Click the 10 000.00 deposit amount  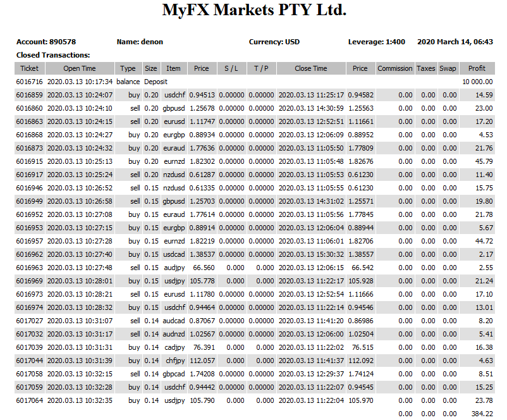click(477, 82)
